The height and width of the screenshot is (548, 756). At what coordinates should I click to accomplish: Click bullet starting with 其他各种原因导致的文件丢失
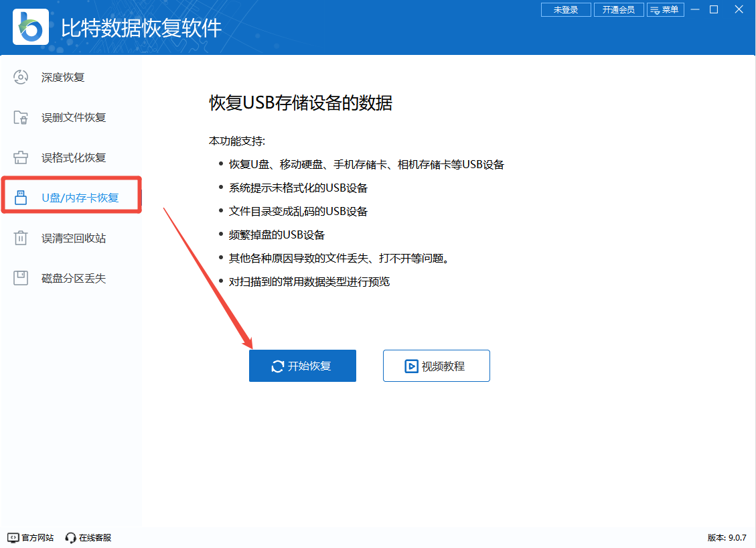(339, 258)
